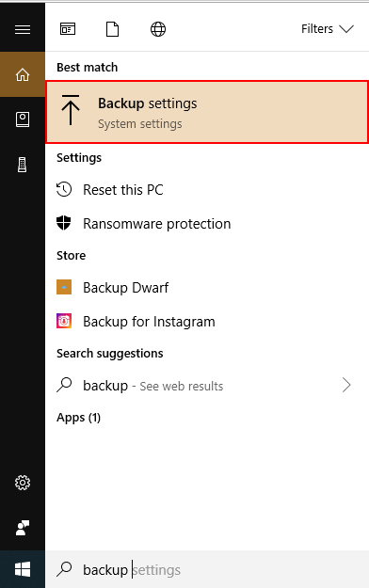
Task: Open Reset this PC setting
Action: (207, 190)
